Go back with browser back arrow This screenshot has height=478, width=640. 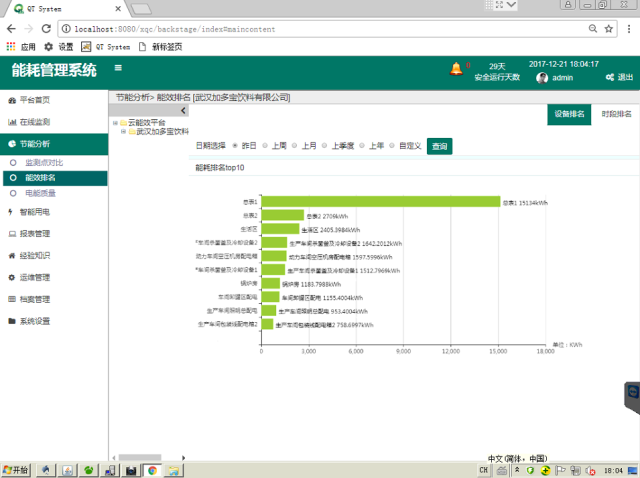(x=11, y=29)
